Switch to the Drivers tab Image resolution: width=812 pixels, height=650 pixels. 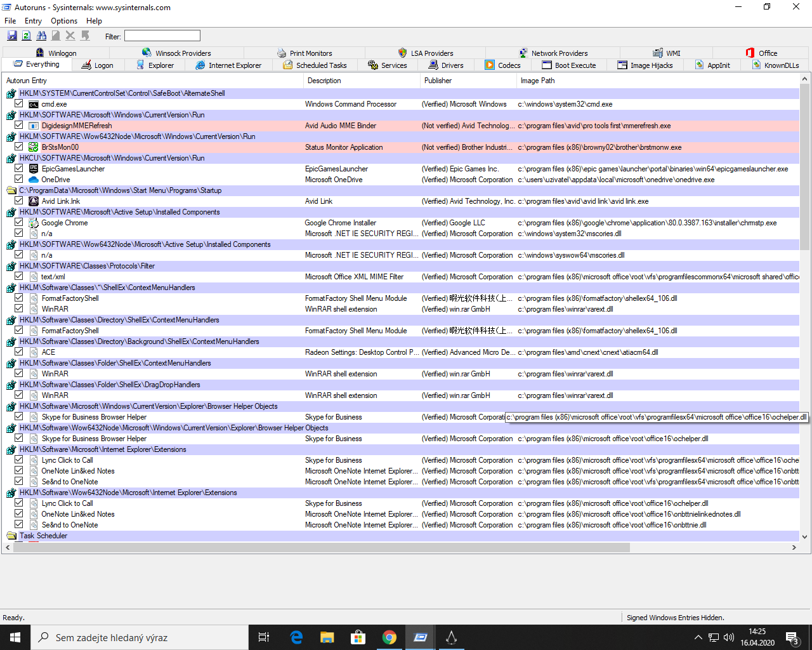coord(446,65)
